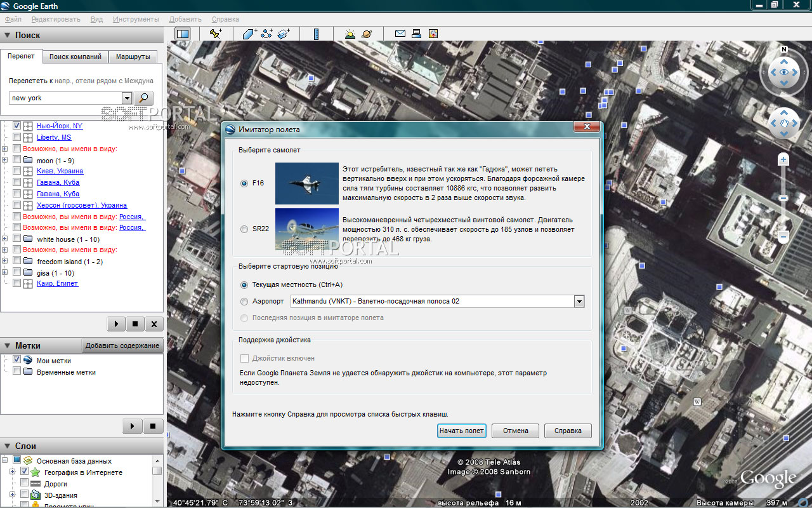Image resolution: width=812 pixels, height=508 pixels.
Task: Toggle the sidebar visibility toolbar button
Action: click(x=182, y=34)
